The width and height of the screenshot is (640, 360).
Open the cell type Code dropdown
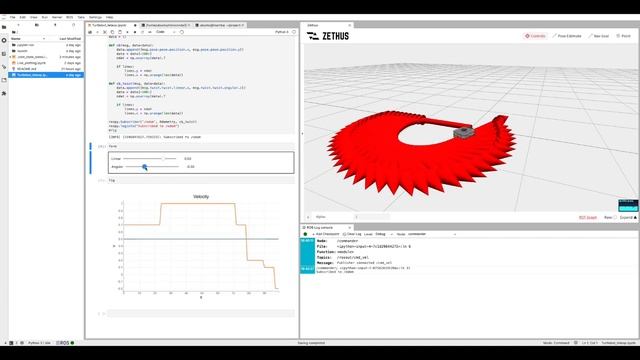166,32
